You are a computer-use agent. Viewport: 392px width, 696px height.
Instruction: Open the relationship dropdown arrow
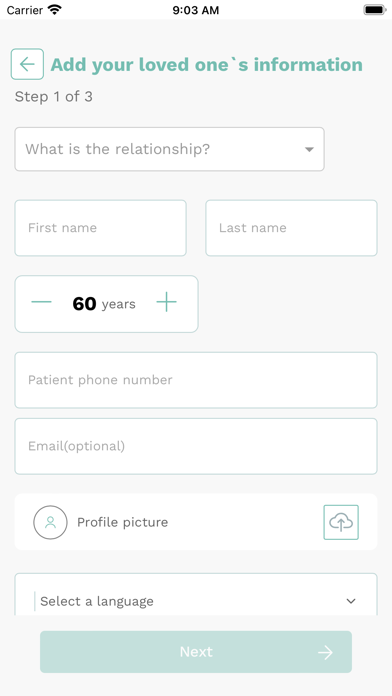(309, 150)
